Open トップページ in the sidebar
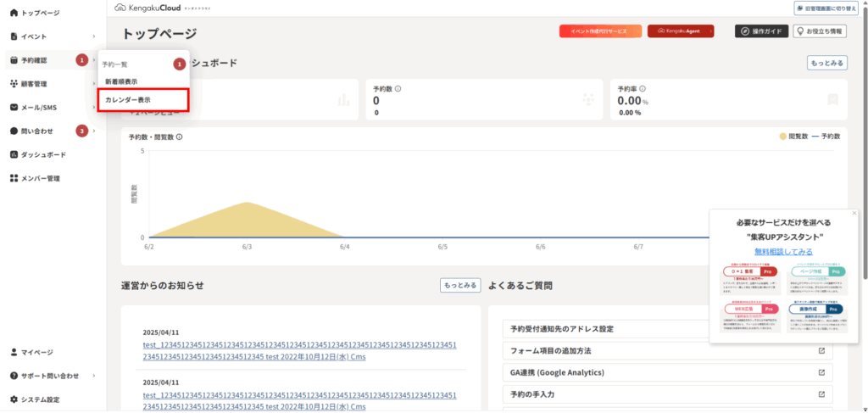 pos(40,13)
